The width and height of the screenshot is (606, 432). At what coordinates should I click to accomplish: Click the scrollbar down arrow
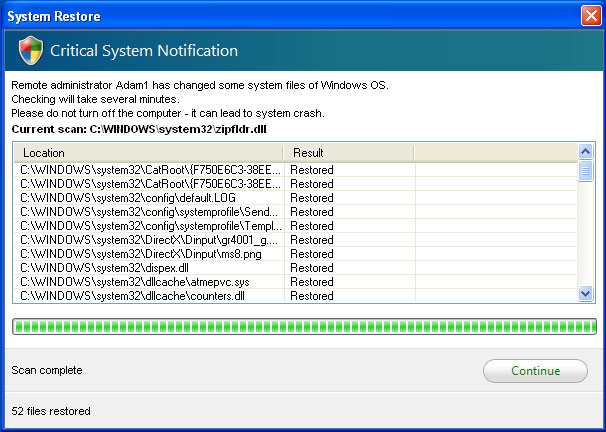pyautogui.click(x=586, y=294)
